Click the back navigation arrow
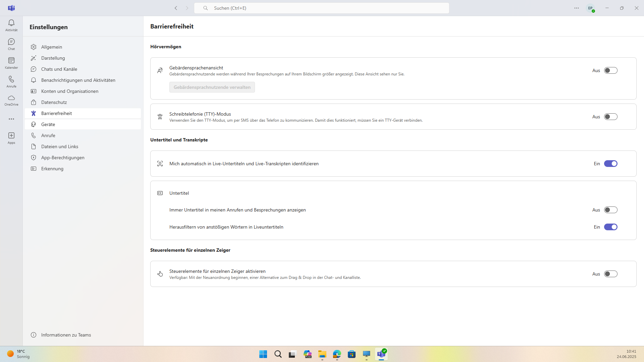The width and height of the screenshot is (644, 362). coord(176,8)
